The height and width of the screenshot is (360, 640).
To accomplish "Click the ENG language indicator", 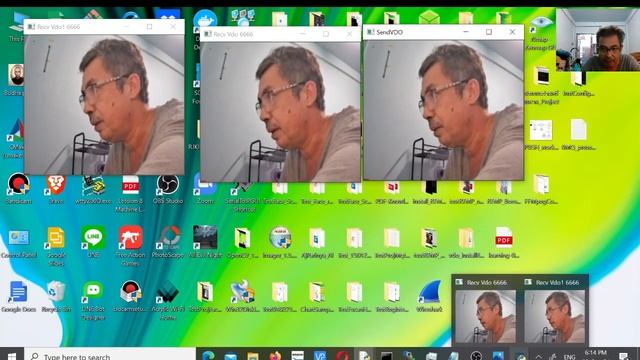I will pyautogui.click(x=569, y=356).
